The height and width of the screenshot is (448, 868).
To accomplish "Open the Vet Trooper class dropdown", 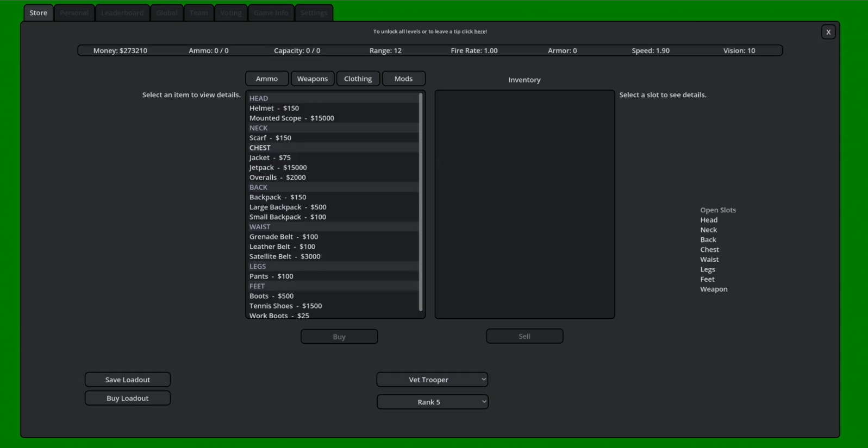I will 432,380.
